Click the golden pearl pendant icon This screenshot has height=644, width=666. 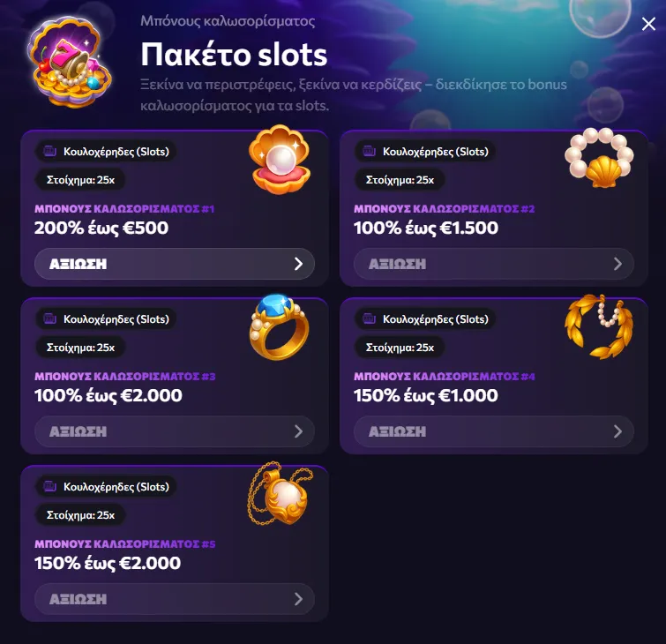coord(279,493)
